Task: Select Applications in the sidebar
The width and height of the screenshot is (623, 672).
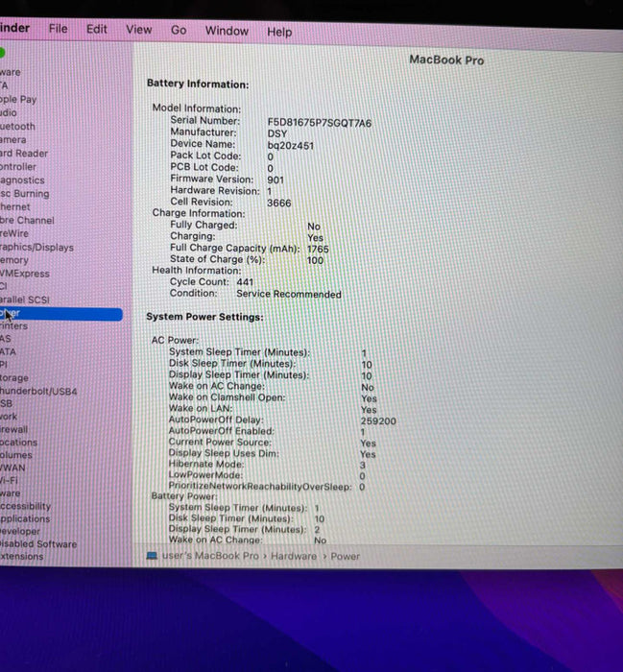Action: click(x=25, y=518)
